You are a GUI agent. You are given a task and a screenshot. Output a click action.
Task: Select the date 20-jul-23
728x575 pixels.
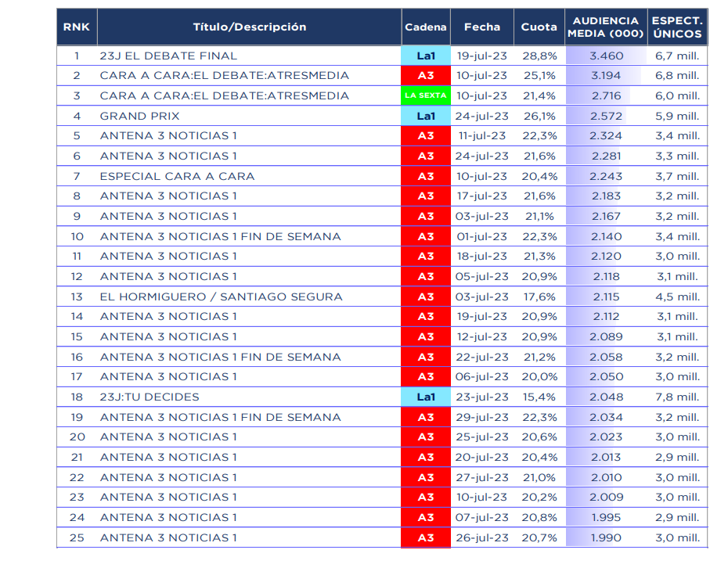tap(482, 458)
